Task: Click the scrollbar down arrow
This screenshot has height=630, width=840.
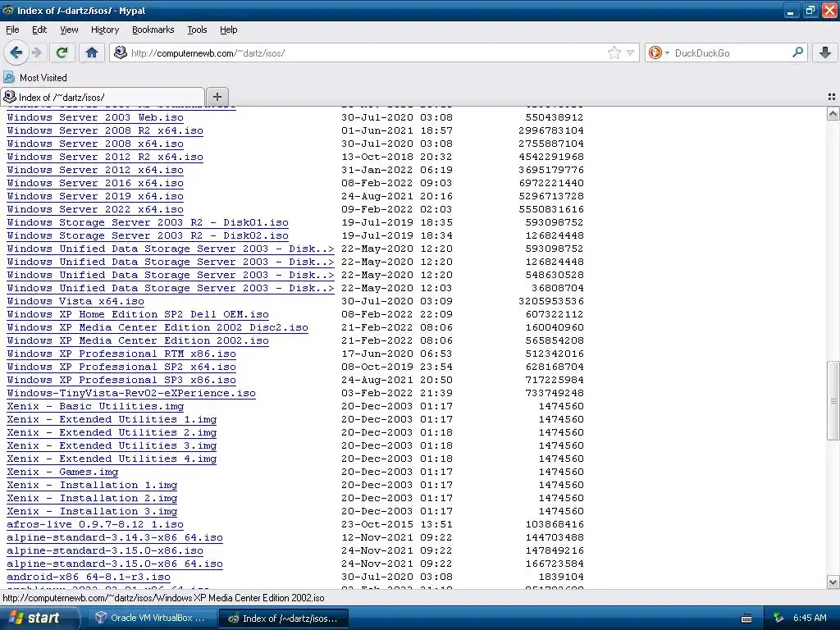Action: pos(833,582)
